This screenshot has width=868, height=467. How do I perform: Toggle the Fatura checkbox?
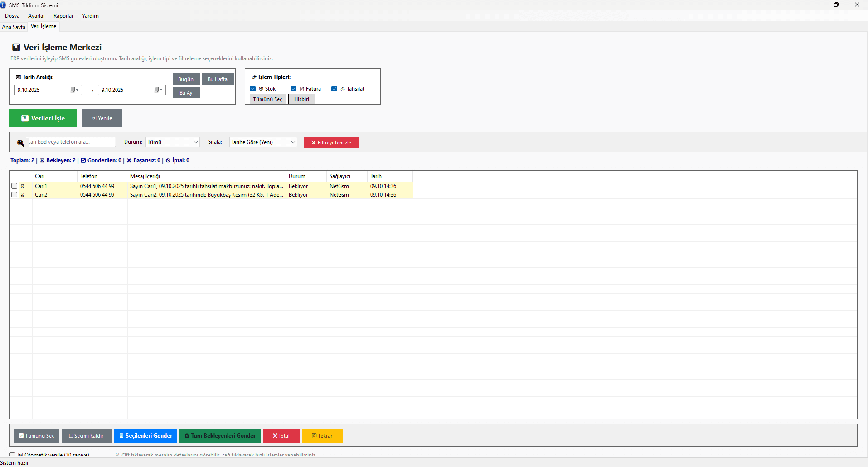(294, 89)
